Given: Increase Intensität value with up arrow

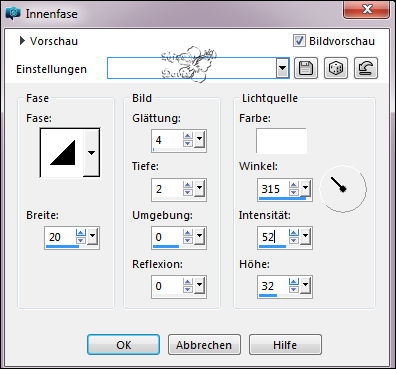Looking at the screenshot, I should tap(294, 233).
